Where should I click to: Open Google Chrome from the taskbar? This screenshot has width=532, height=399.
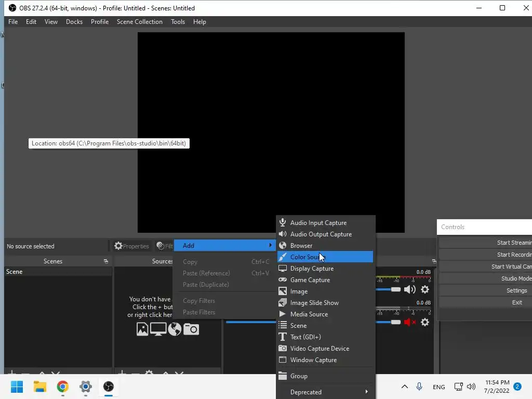click(x=63, y=387)
